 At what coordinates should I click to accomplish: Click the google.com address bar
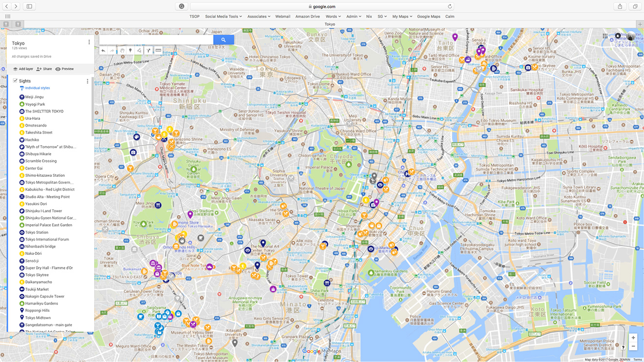(322, 6)
